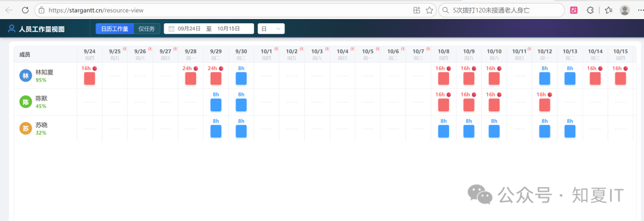644x221 pixels.
Task: Click the search magnifier icon
Action: (x=445, y=10)
